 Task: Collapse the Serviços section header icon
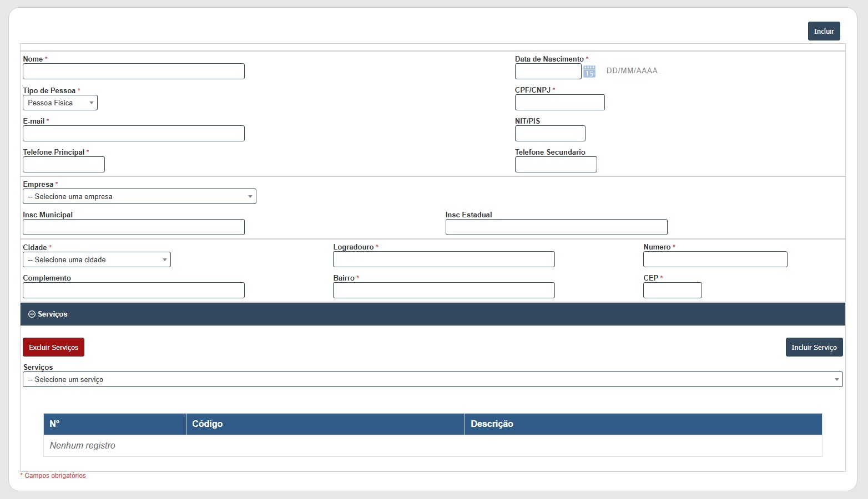pyautogui.click(x=32, y=314)
